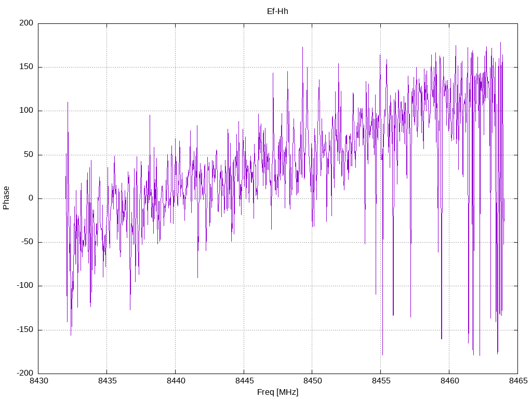The image size is (532, 399).
Task: Click the y-axis tick label -100
Action: point(25,286)
